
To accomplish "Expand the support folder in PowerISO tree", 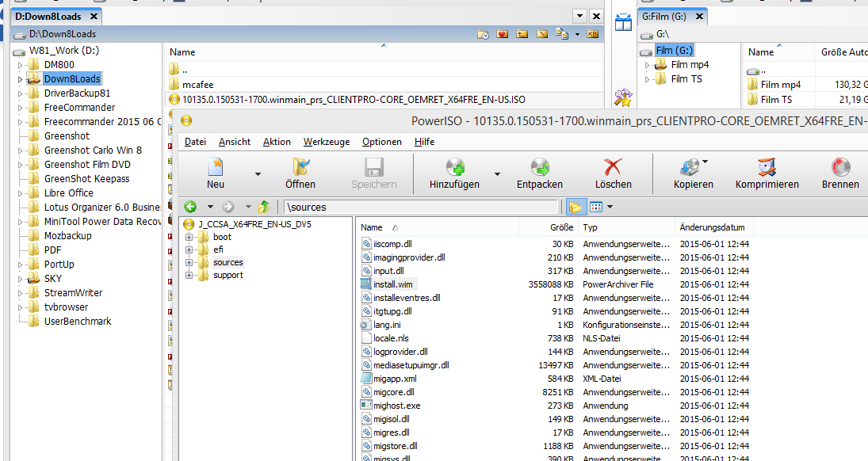I will [x=189, y=275].
